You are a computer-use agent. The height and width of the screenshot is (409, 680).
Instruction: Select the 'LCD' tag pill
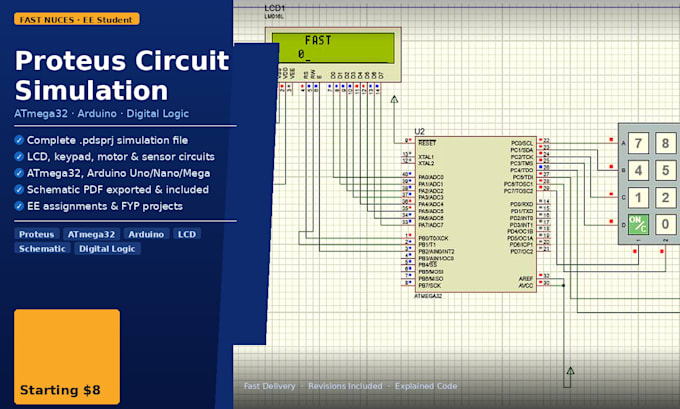click(x=187, y=234)
